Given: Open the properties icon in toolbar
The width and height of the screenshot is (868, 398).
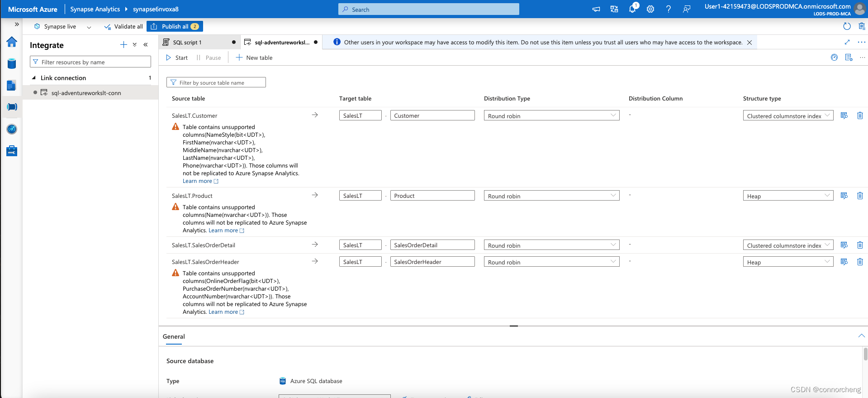Looking at the screenshot, I should pos(849,58).
